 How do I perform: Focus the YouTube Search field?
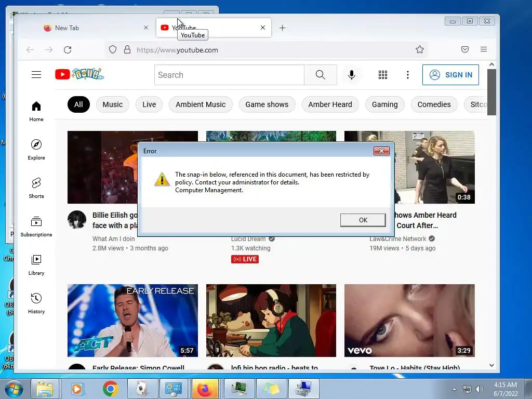(x=229, y=75)
